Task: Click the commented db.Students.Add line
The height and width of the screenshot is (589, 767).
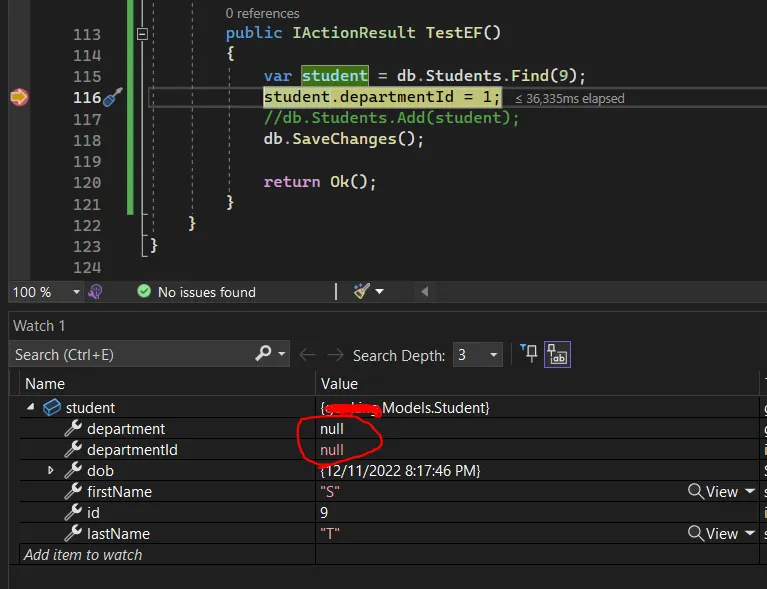Action: click(391, 118)
